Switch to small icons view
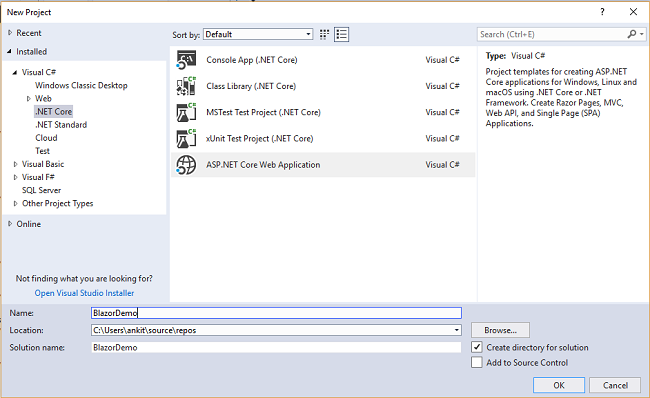The height and width of the screenshot is (398, 650). click(324, 34)
